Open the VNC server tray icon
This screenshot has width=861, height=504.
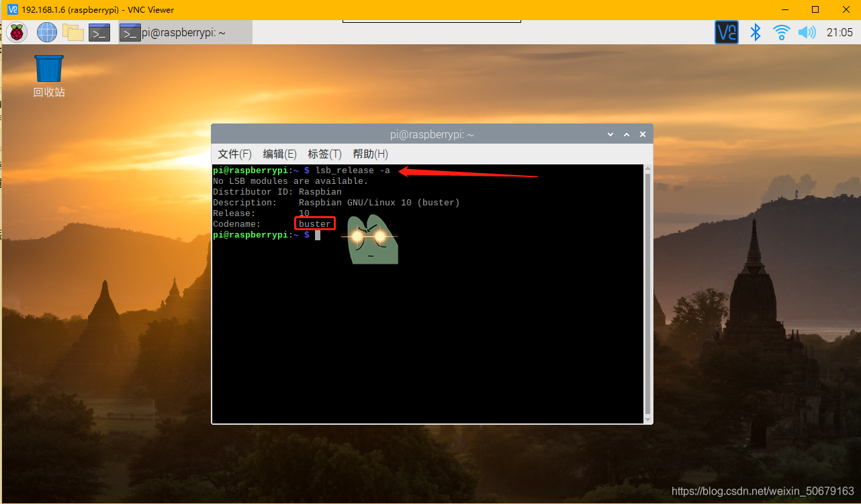pos(727,32)
